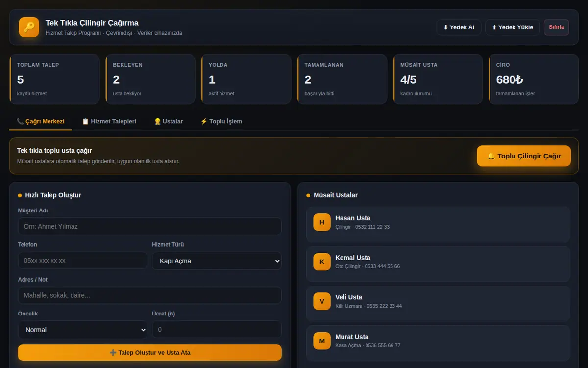Click the name Hasan Usta
Image resolution: width=588 pixels, height=368 pixels.
(x=353, y=218)
